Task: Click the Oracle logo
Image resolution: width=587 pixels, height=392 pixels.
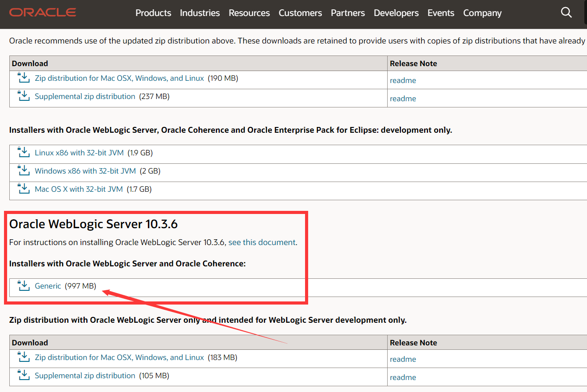Action: click(x=43, y=12)
